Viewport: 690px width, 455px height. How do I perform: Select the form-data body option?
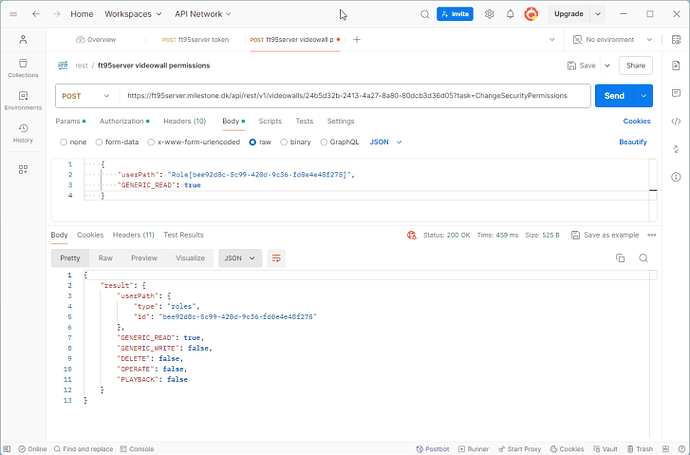click(98, 142)
